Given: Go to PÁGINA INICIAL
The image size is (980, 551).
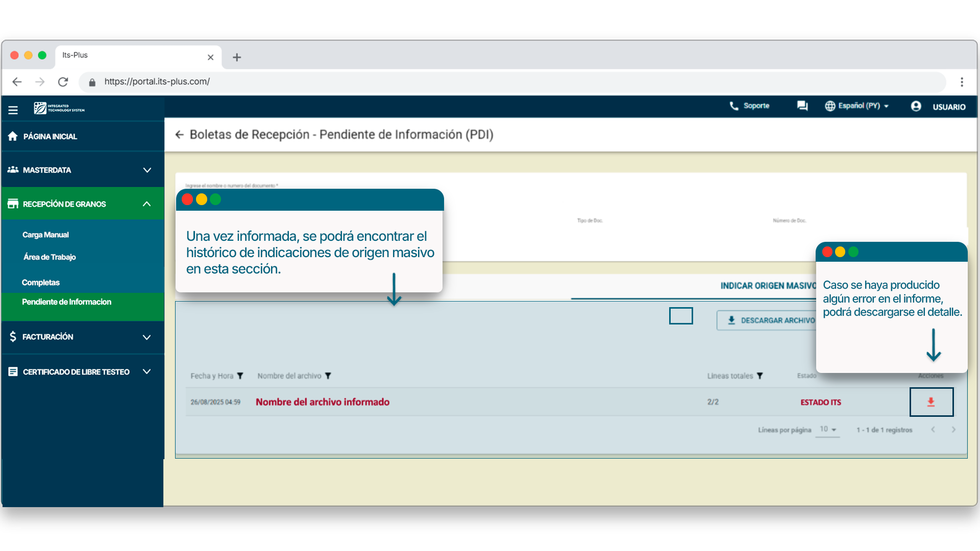Looking at the screenshot, I should click(50, 136).
